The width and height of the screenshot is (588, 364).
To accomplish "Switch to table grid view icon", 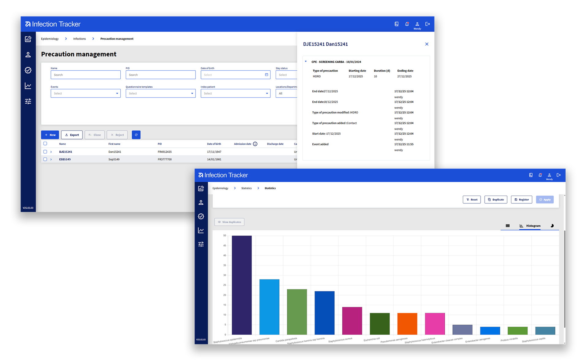I will (507, 226).
